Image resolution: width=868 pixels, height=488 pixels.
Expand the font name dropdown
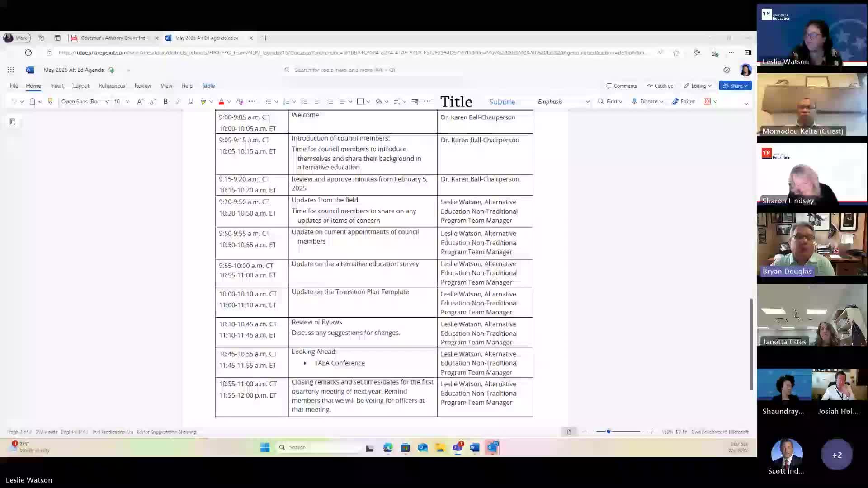tap(107, 102)
